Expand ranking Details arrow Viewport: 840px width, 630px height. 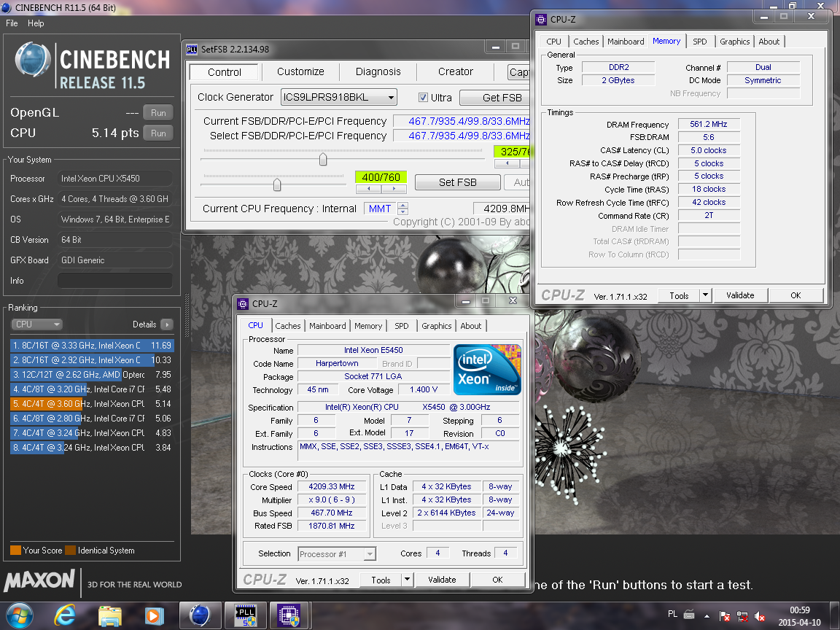(167, 324)
